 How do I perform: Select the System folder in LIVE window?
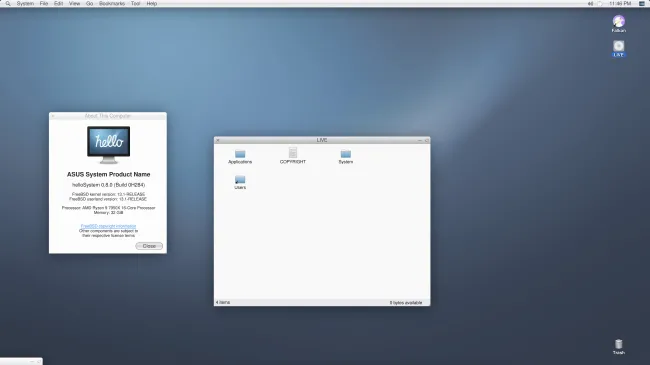346,157
